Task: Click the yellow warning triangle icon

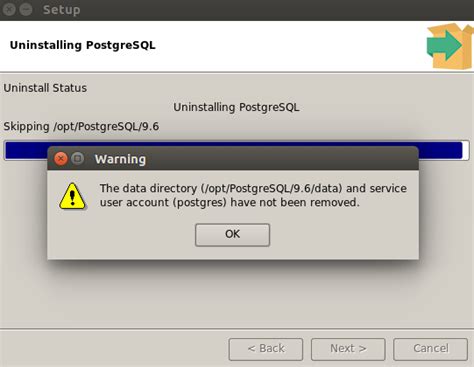Action: click(x=72, y=196)
